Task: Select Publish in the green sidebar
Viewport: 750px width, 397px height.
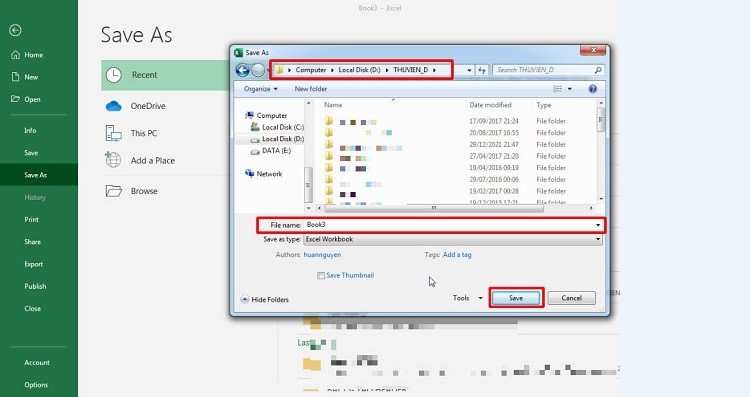Action: 35,286
